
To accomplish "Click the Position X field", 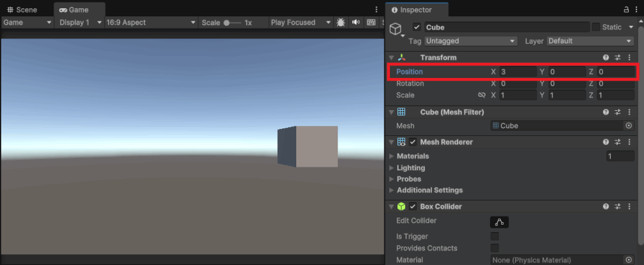I will click(x=518, y=72).
